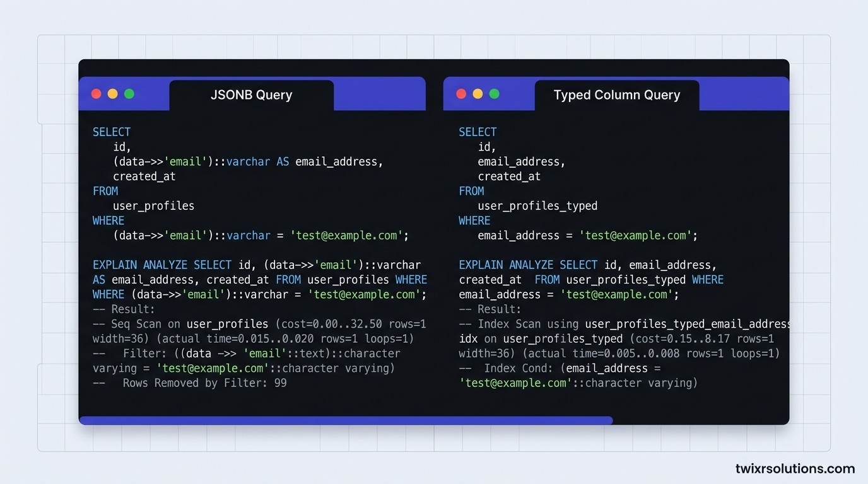Click the horizontal scrollbar below the code panels
The width and height of the screenshot is (868, 484).
(x=346, y=420)
